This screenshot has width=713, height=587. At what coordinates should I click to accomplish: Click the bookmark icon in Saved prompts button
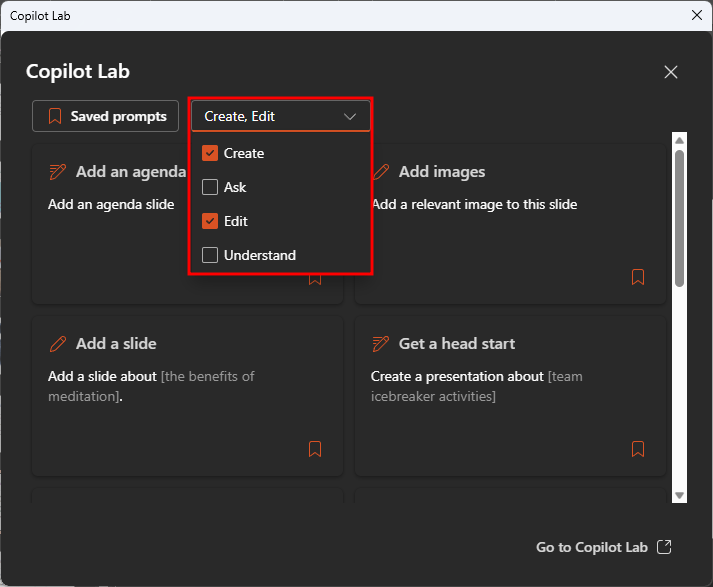[x=55, y=116]
